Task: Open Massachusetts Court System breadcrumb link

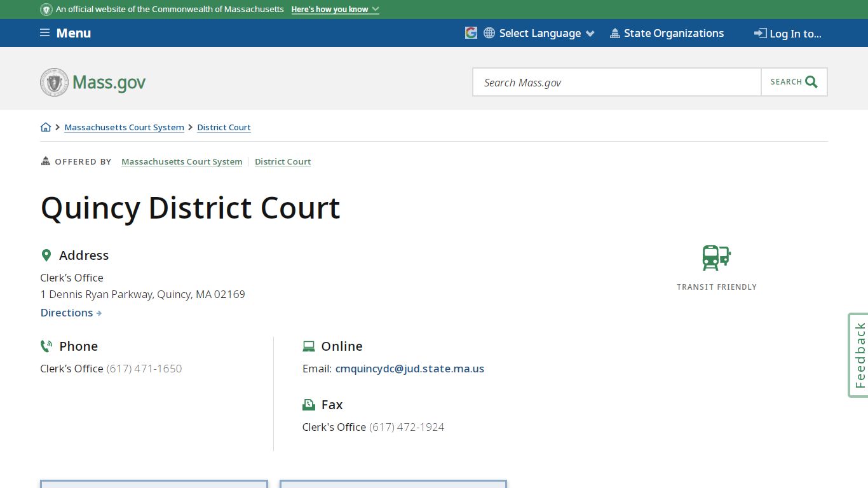Action: [125, 127]
